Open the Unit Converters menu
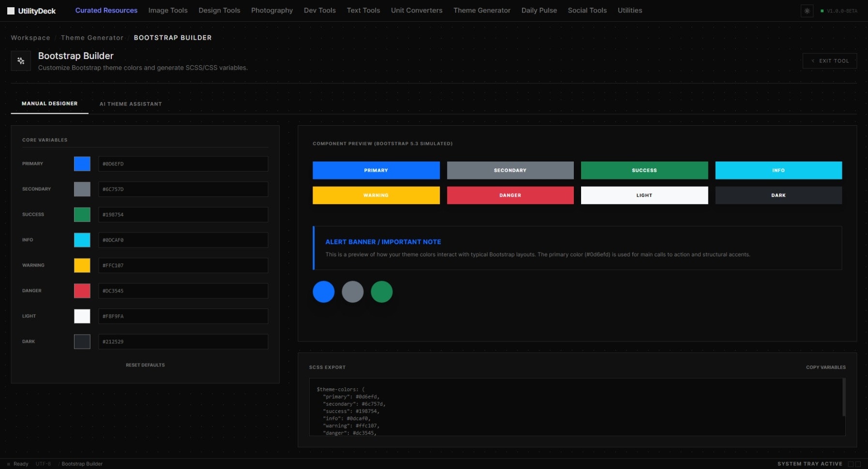 click(x=416, y=10)
